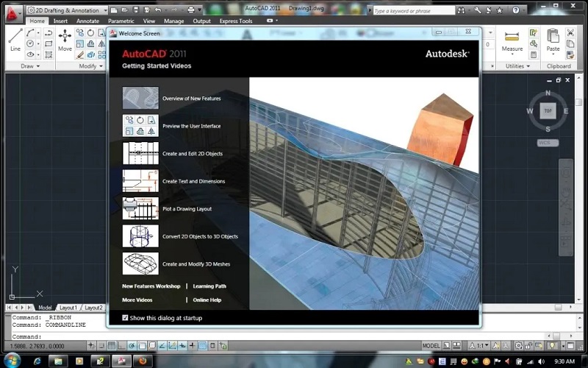Open the Windows Start button
The height and width of the screenshot is (368, 588).
[12, 361]
